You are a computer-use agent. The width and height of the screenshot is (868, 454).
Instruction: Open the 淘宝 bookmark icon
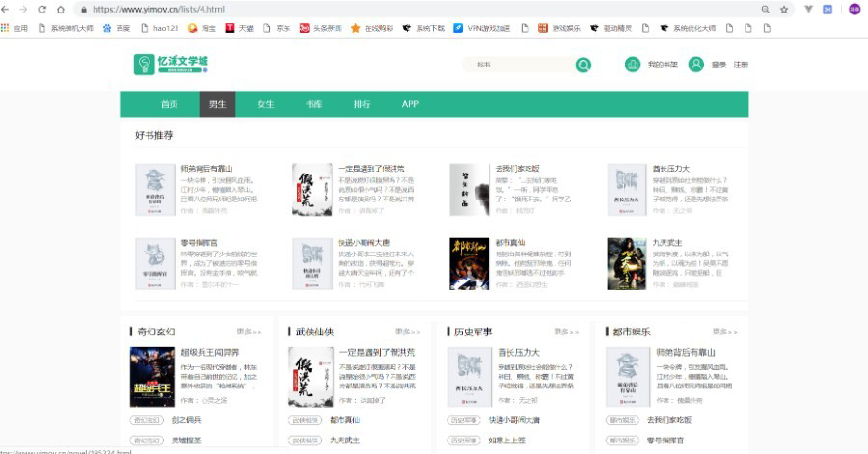[x=193, y=28]
